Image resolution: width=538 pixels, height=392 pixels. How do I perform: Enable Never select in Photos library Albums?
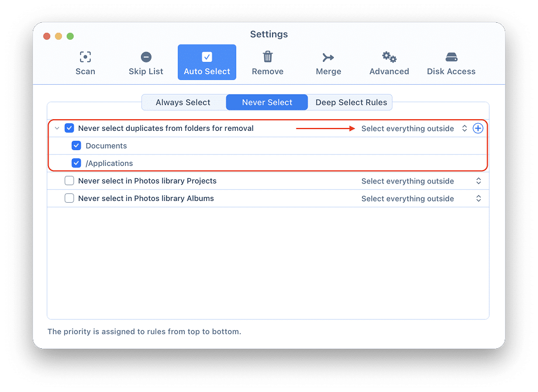pos(70,199)
